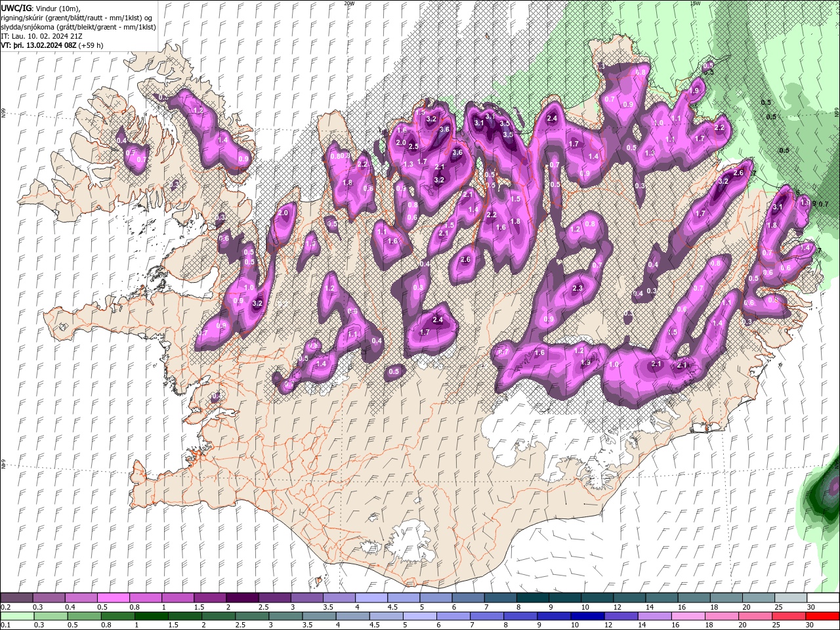The width and height of the screenshot is (840, 630).
Task: Click the '20W' longitude label at top
Action: pyautogui.click(x=349, y=3)
